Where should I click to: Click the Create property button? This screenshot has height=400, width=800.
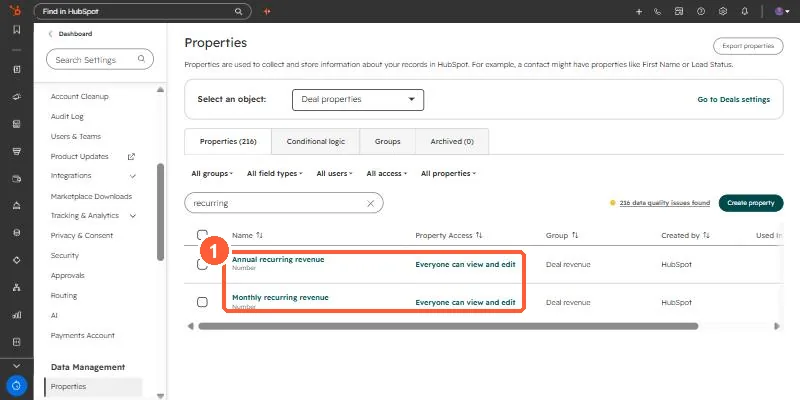tap(751, 203)
